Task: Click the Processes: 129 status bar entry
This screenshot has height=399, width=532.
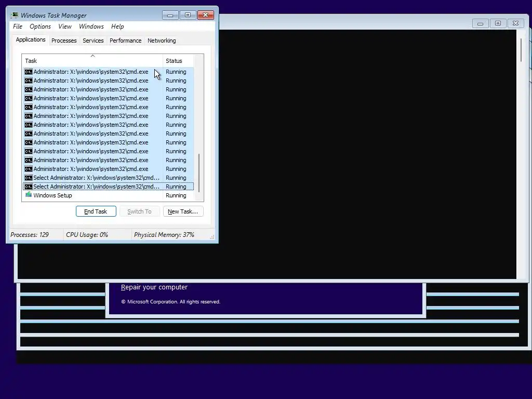Action: click(30, 235)
